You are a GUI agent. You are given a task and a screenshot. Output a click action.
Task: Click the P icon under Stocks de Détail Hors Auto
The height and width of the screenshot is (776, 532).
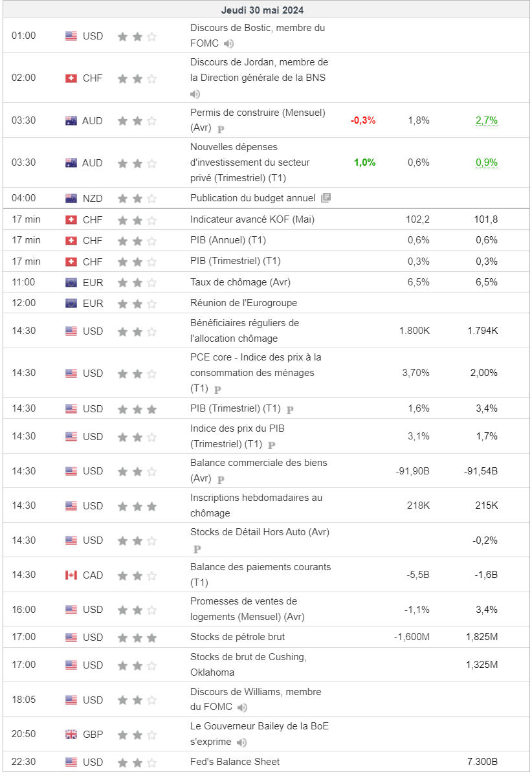pos(197,549)
